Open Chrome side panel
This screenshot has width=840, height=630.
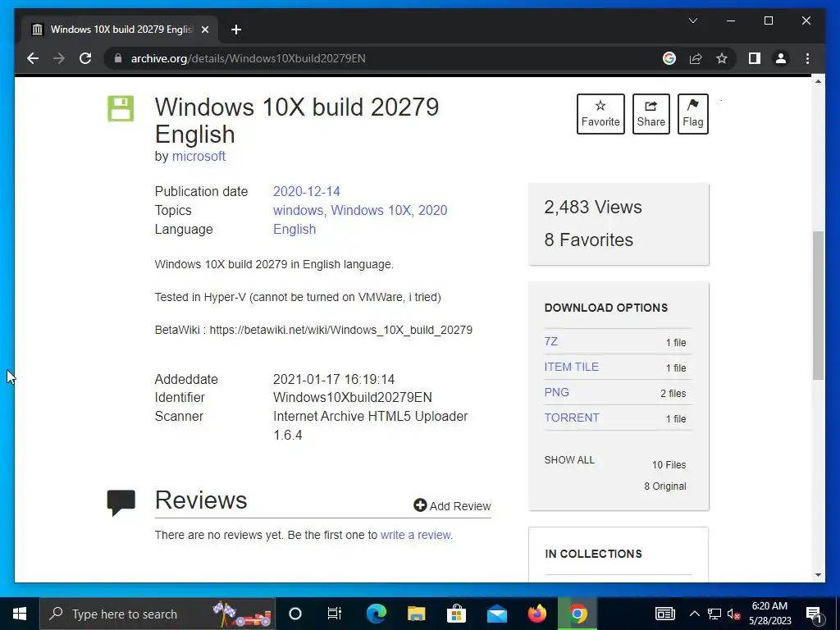coord(755,58)
